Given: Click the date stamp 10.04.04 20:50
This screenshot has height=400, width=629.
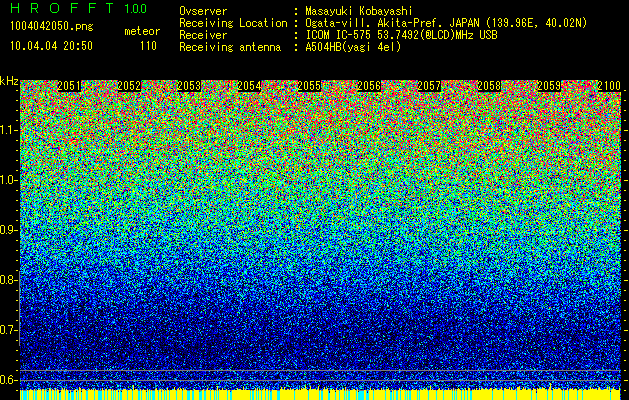Looking at the screenshot, I should click(x=52, y=46).
